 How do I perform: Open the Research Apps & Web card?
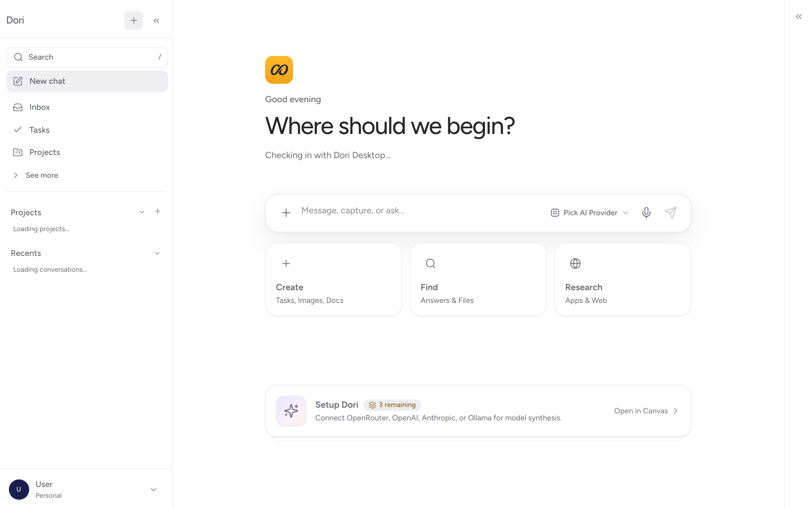click(x=623, y=279)
